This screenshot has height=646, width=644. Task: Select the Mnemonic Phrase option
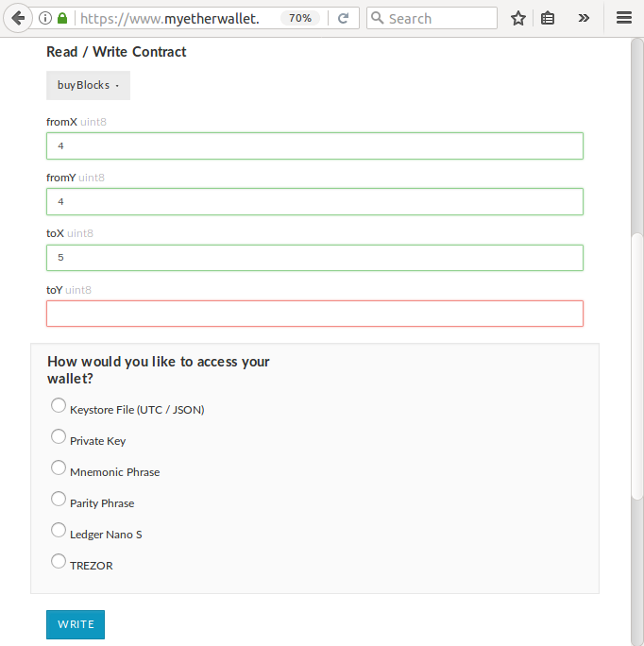tap(59, 468)
